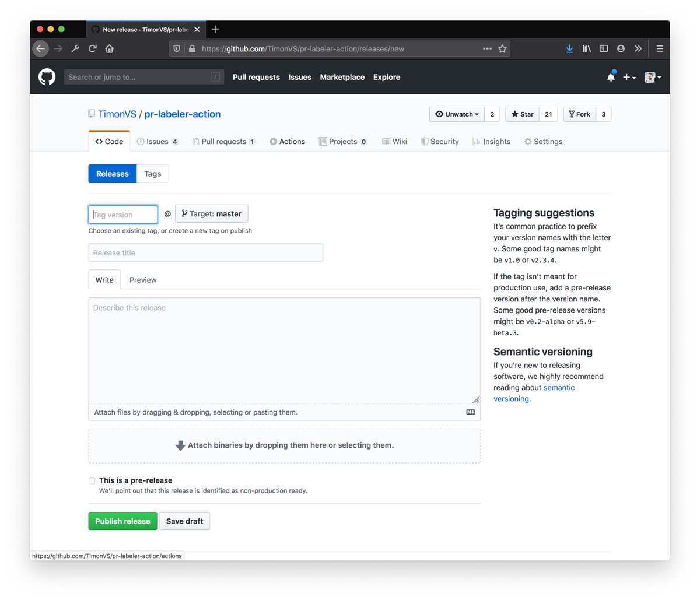Open the Wiki tab
Viewport: 700px width, 600px height.
coord(394,142)
